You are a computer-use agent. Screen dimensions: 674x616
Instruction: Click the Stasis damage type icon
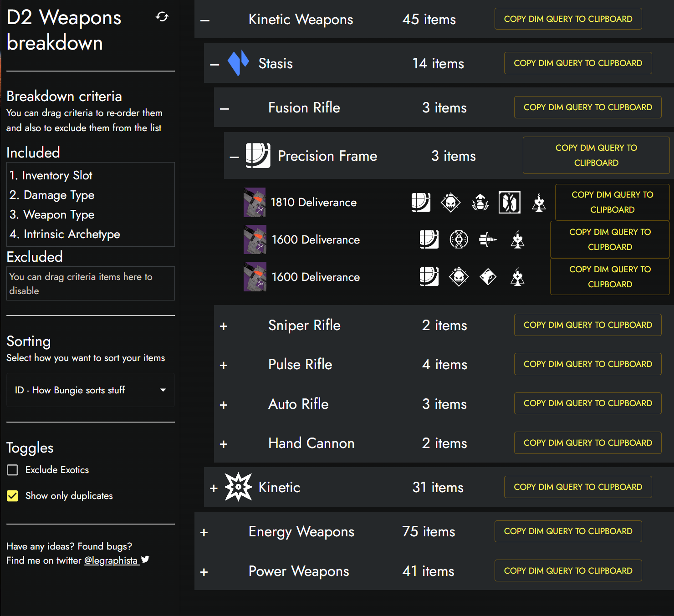tap(238, 63)
